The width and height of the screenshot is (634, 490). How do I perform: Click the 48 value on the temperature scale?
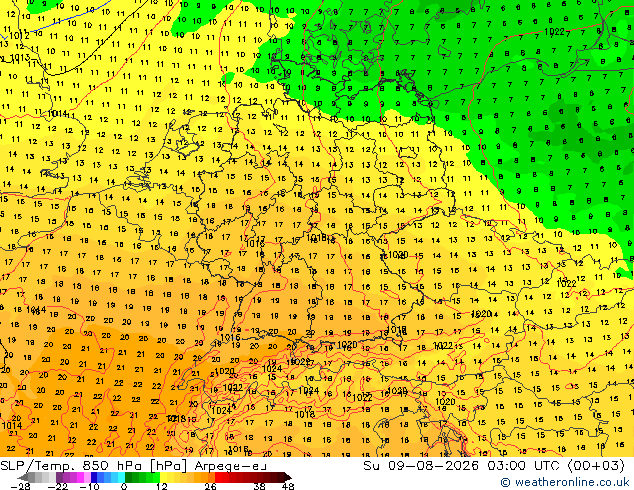(288, 486)
